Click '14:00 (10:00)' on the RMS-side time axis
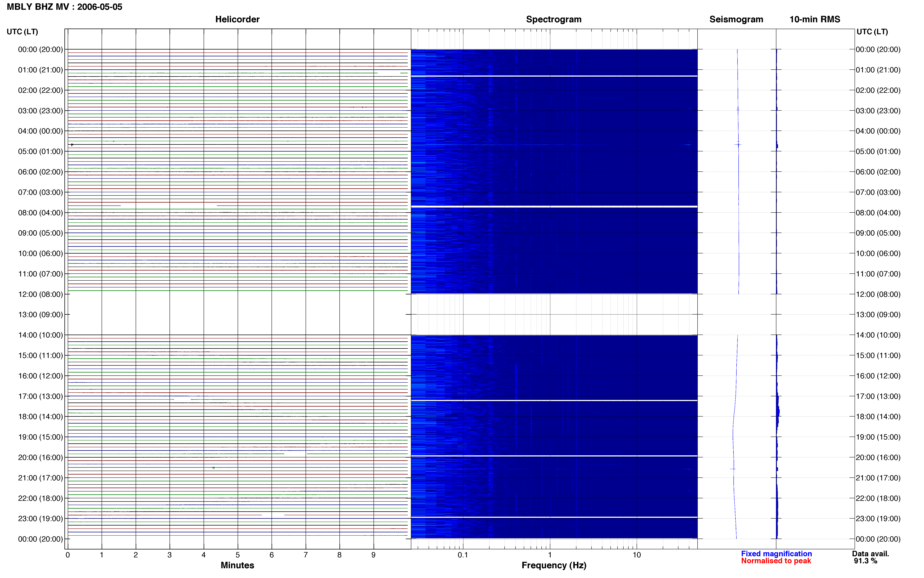The image size is (924, 578). click(878, 335)
